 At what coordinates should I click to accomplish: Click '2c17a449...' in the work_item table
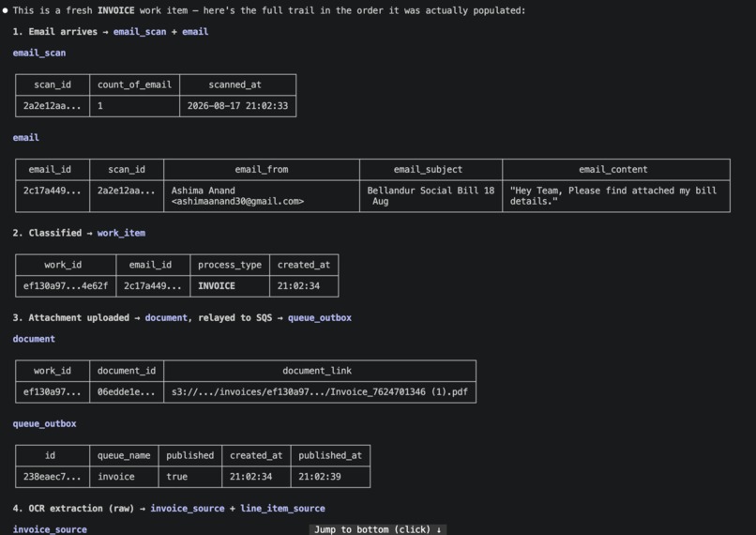[153, 286]
